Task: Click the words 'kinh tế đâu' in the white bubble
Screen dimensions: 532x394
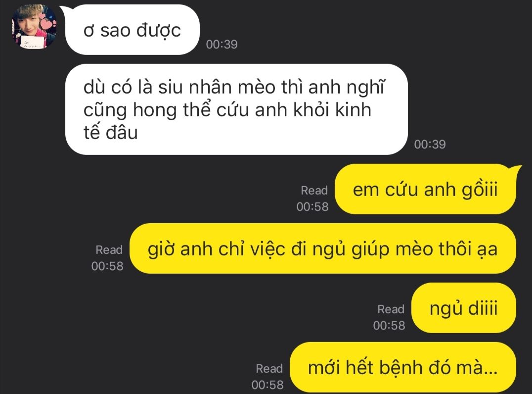Action: click(227, 121)
